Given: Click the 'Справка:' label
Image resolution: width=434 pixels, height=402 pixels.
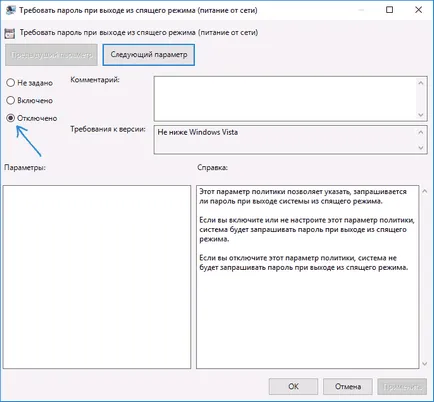Looking at the screenshot, I should [212, 167].
